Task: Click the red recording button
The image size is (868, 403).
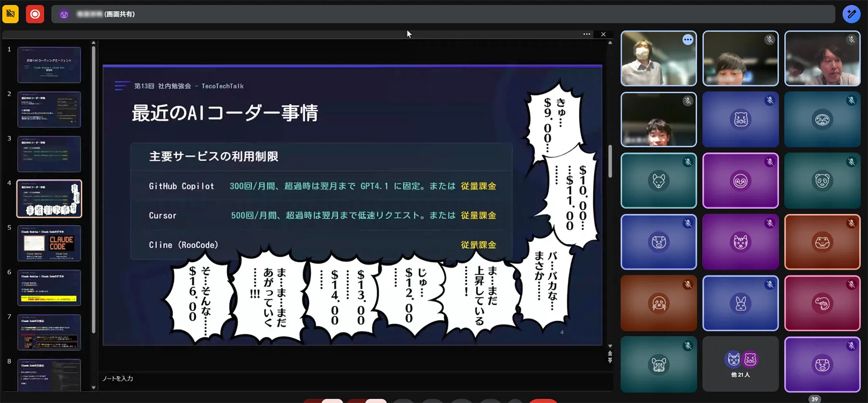Action: pyautogui.click(x=35, y=14)
